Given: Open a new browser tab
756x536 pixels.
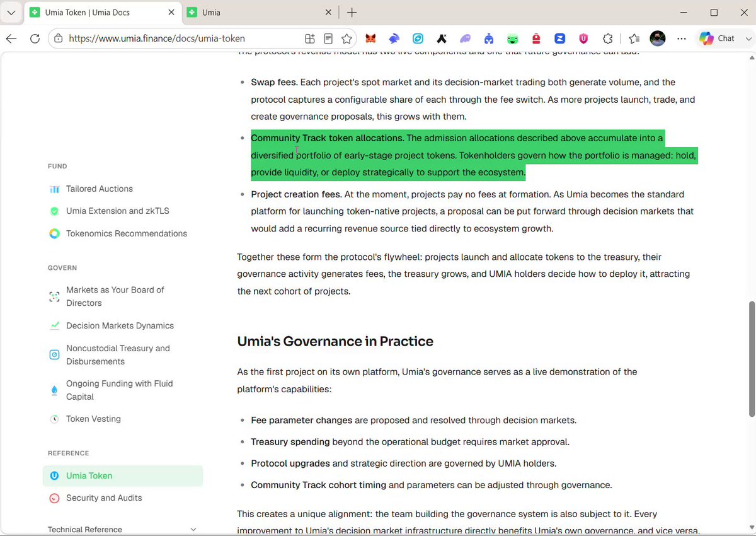Looking at the screenshot, I should coord(352,13).
